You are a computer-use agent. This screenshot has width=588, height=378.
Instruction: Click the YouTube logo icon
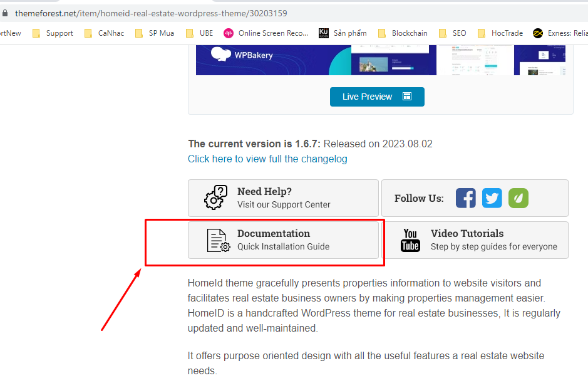pos(410,240)
